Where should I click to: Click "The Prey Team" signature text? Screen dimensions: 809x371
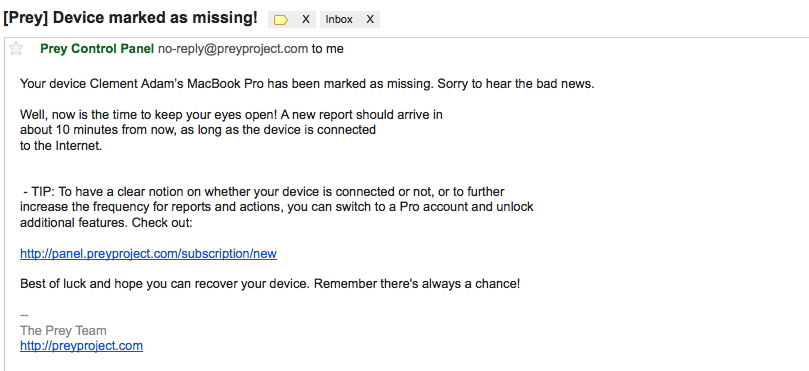point(63,331)
